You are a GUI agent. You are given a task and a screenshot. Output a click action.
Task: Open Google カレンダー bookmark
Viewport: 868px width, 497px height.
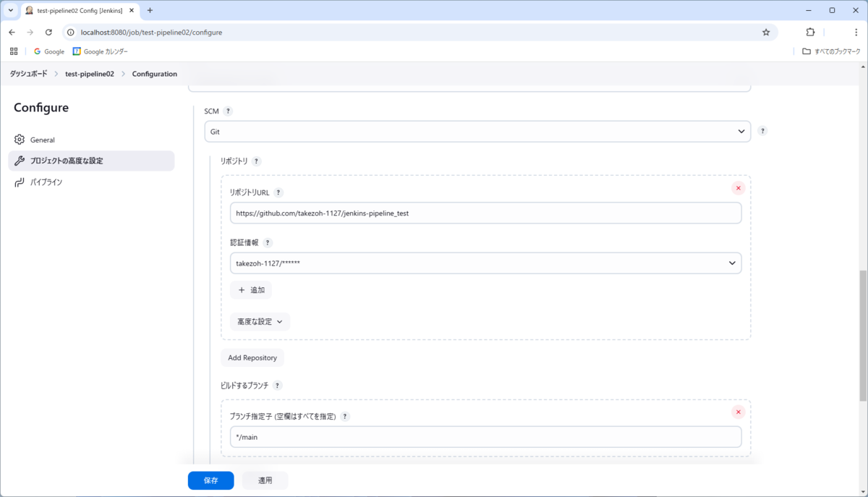pos(101,51)
